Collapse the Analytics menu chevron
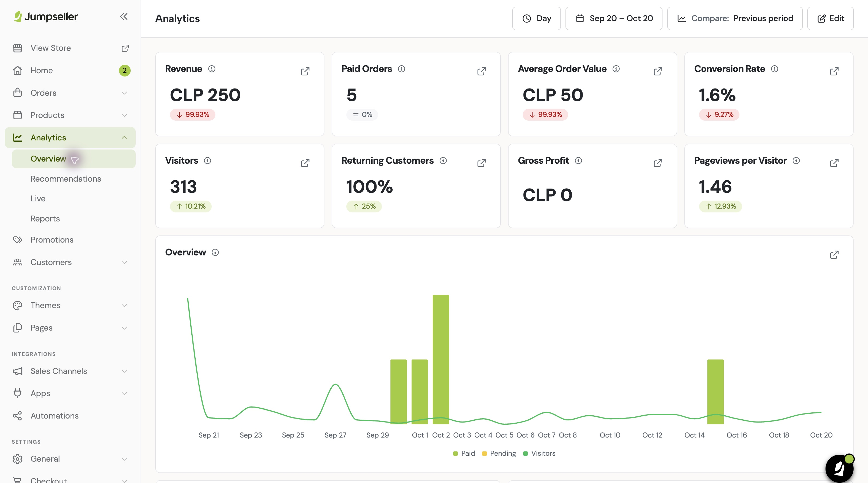 [x=124, y=137]
